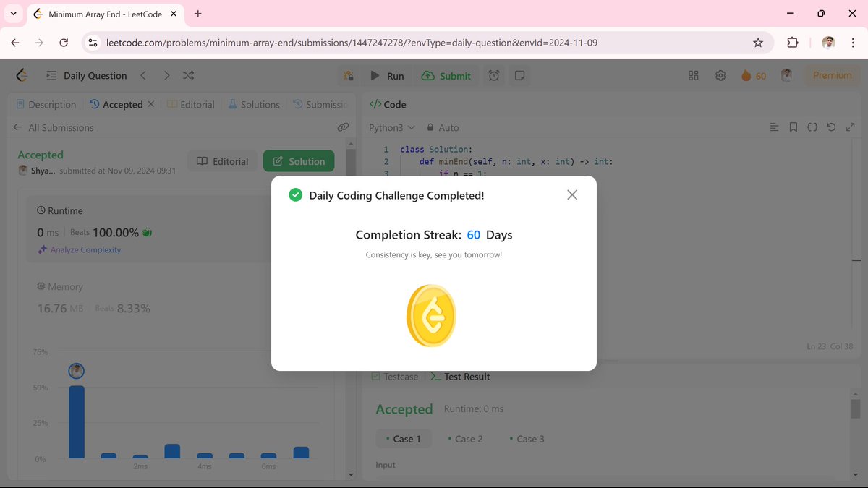Click the streak flame counter 60

tap(754, 75)
